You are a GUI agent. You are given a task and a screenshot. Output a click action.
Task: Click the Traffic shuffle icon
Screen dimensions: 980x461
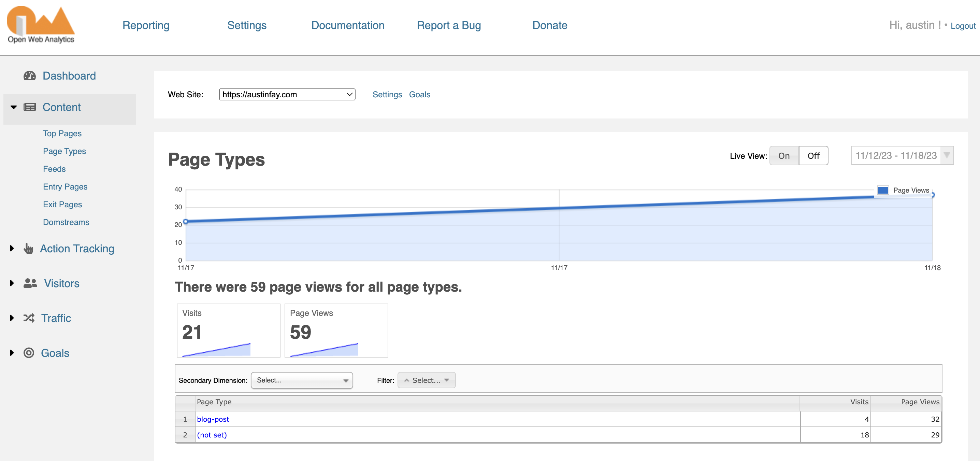(x=29, y=318)
